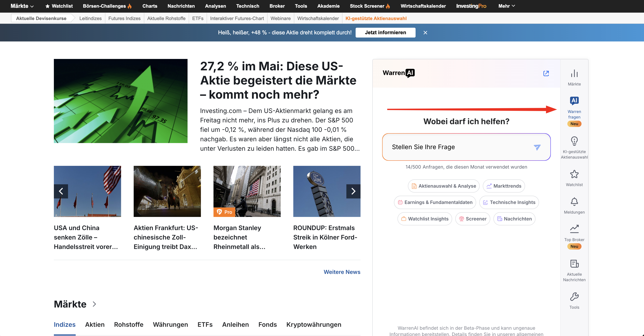This screenshot has height=336, width=644.
Task: Open the Charts menu
Action: click(150, 6)
